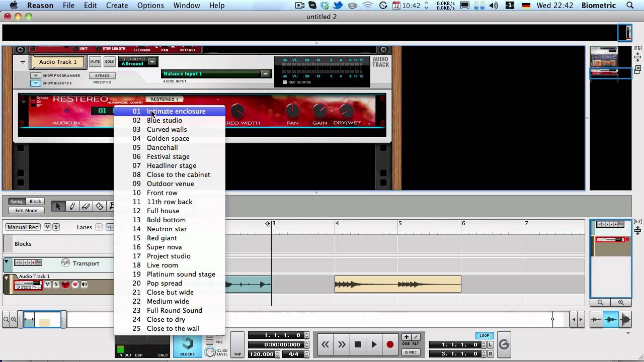Toggle Loop mode on transport
This screenshot has width=644, height=362.
click(484, 335)
